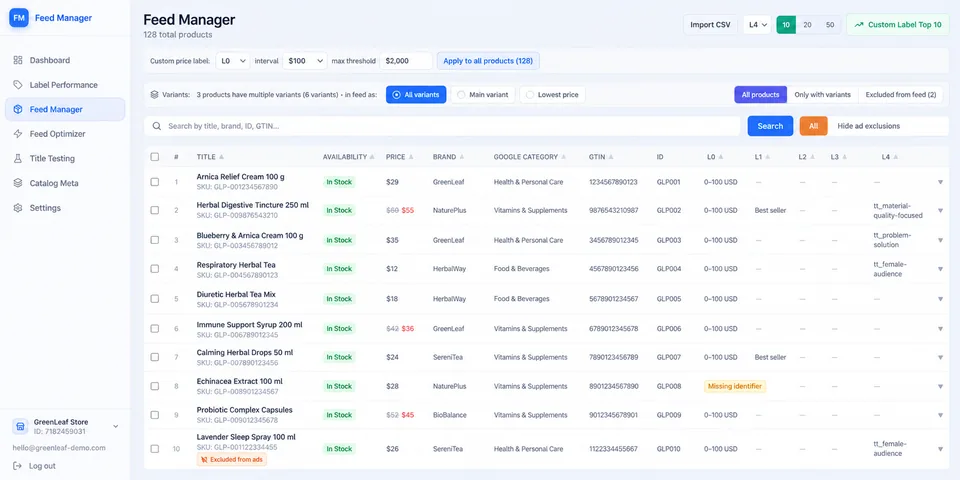960x480 pixels.
Task: Set page size to 50 rows
Action: [830, 25]
